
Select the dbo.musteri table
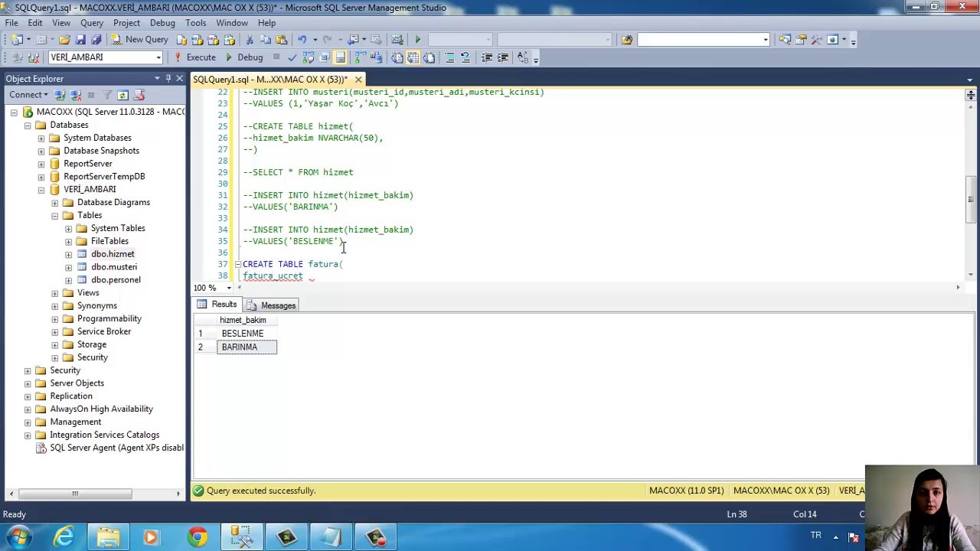(114, 267)
